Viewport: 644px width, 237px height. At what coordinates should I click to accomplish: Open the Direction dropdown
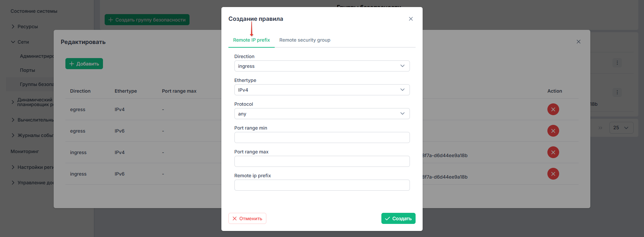322,66
